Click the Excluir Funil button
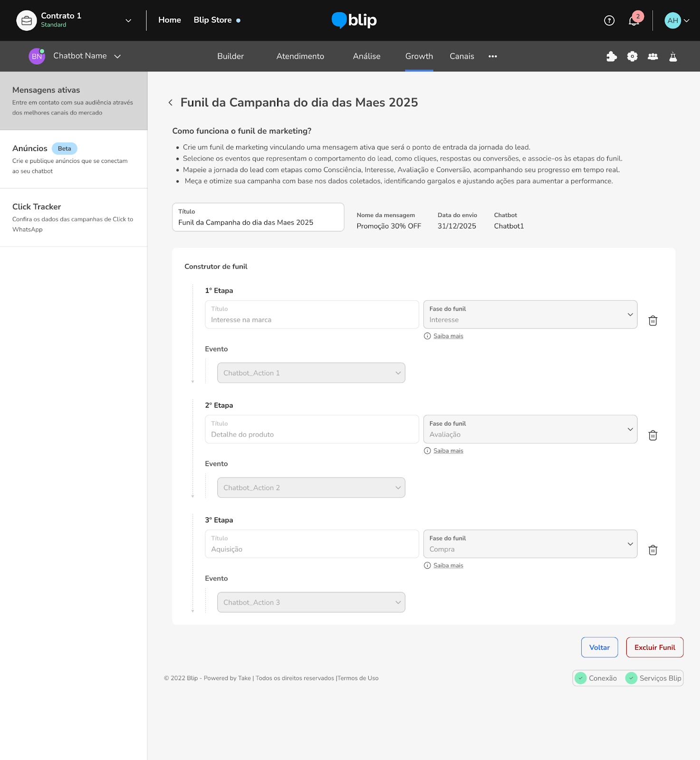 pos(654,647)
